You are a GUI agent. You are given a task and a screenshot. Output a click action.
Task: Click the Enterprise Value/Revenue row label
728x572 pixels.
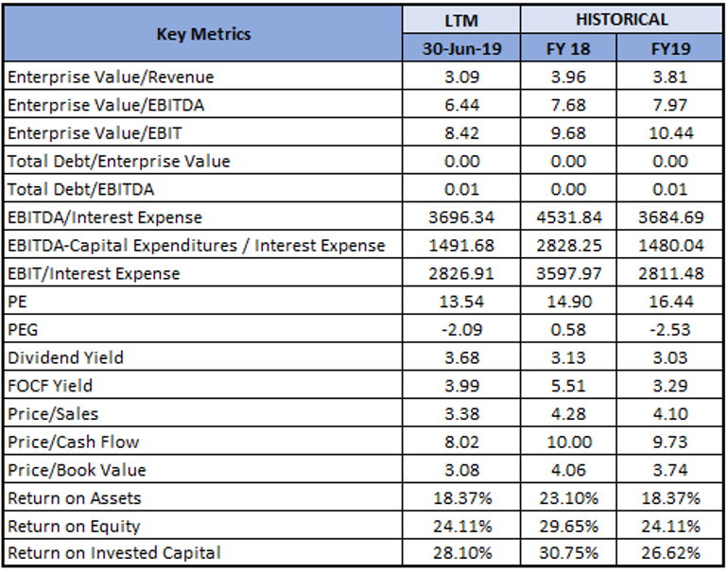coord(111,77)
